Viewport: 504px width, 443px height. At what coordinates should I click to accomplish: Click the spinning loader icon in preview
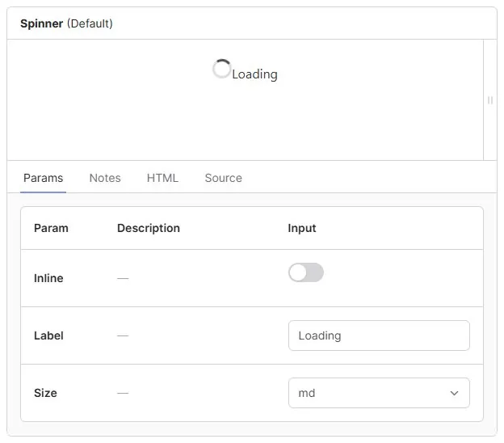click(x=221, y=70)
